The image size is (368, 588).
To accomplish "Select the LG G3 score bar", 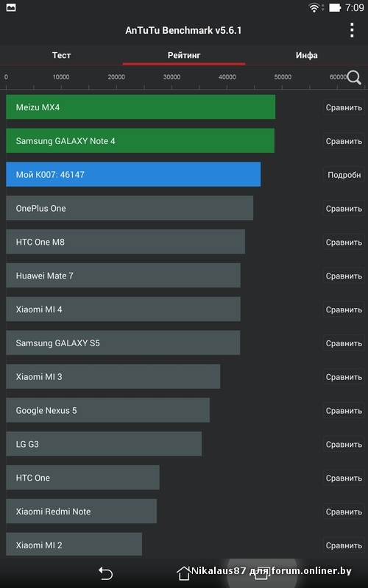I will [x=104, y=444].
